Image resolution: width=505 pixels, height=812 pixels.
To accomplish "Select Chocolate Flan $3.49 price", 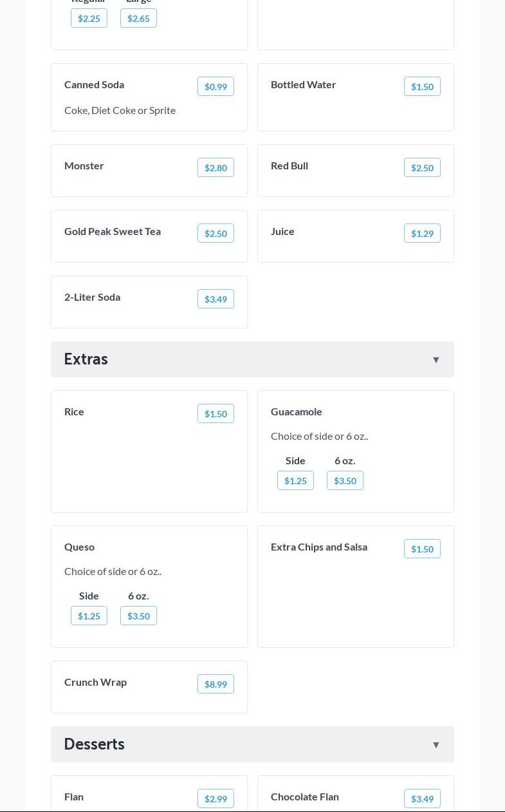I will click(422, 798).
